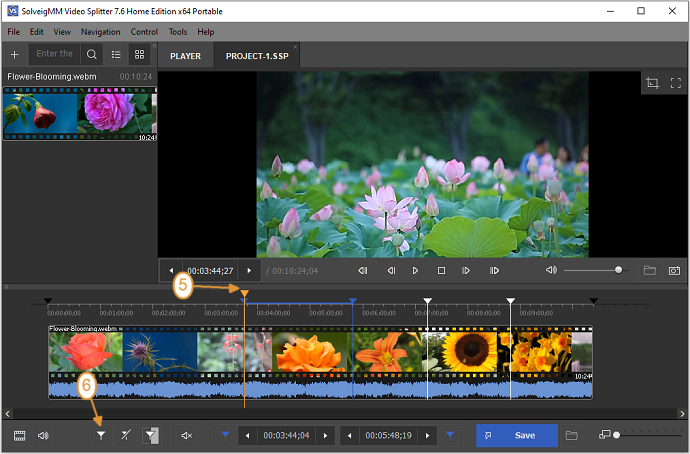Click the media search input field
This screenshot has height=454, width=690.
click(x=55, y=54)
